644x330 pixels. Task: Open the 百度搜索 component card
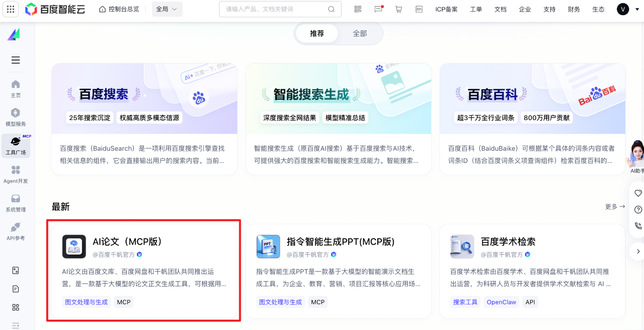144,119
